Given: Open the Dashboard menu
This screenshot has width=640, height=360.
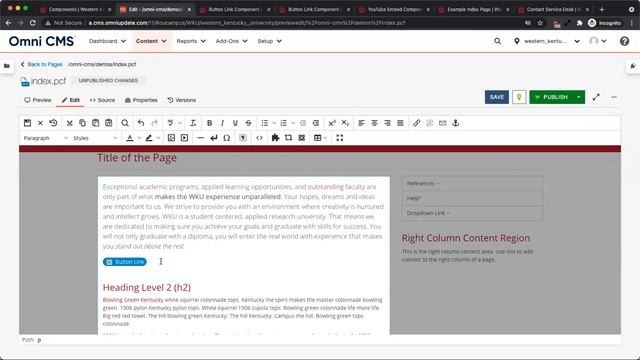Looking at the screenshot, I should tap(107, 41).
